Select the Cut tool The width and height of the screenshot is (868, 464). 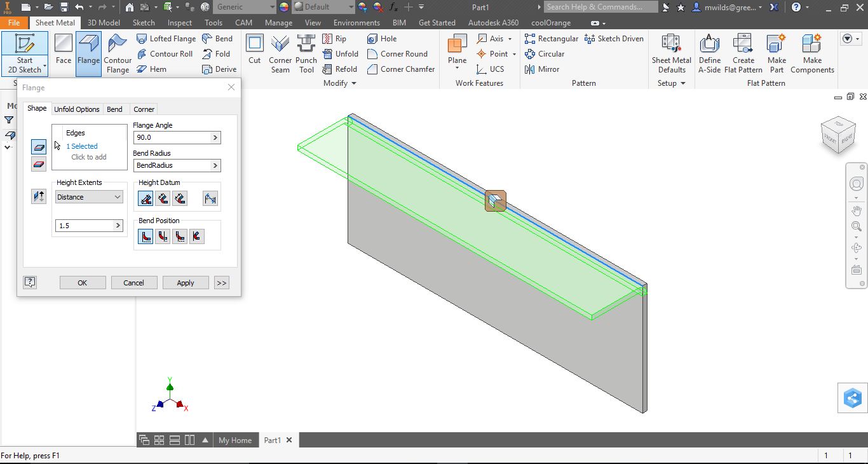point(255,50)
